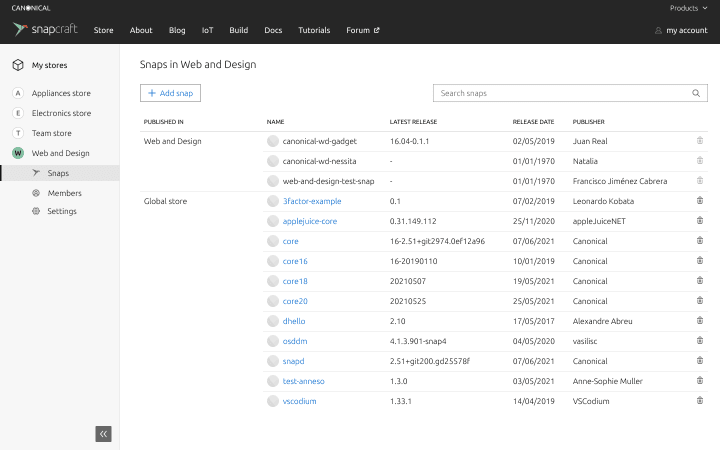Open the osddm snap link
720x450 pixels.
(295, 341)
